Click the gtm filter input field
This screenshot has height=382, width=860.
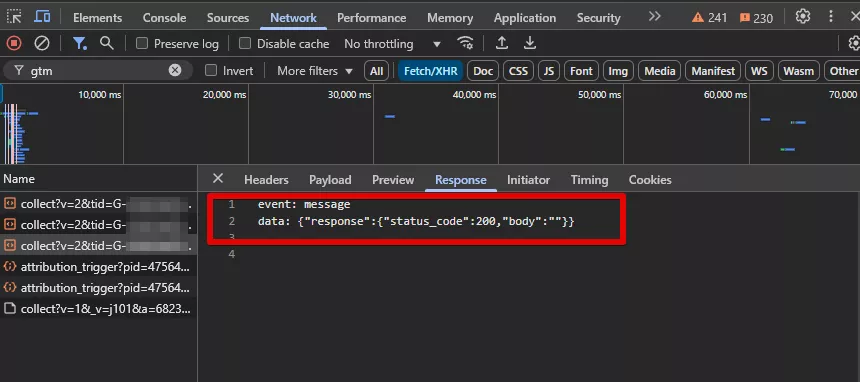pyautogui.click(x=98, y=70)
